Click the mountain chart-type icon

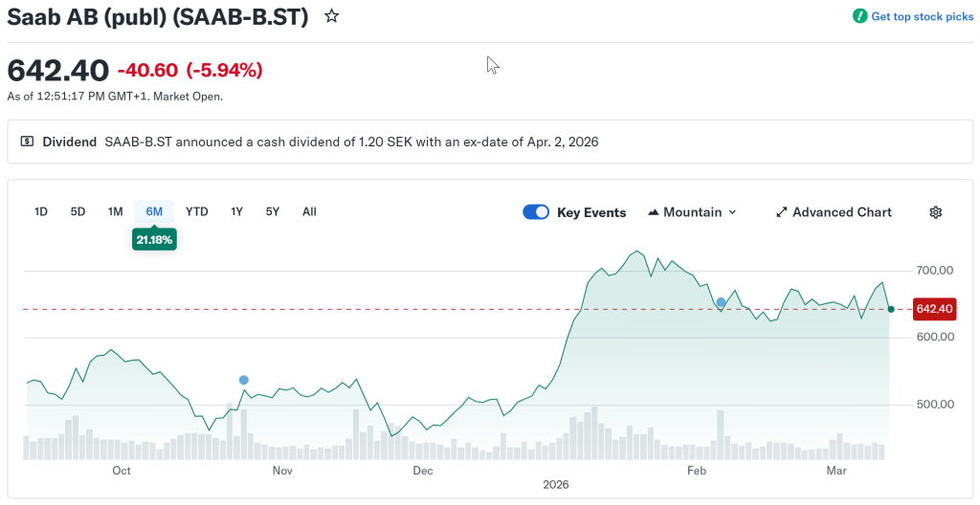click(x=654, y=212)
